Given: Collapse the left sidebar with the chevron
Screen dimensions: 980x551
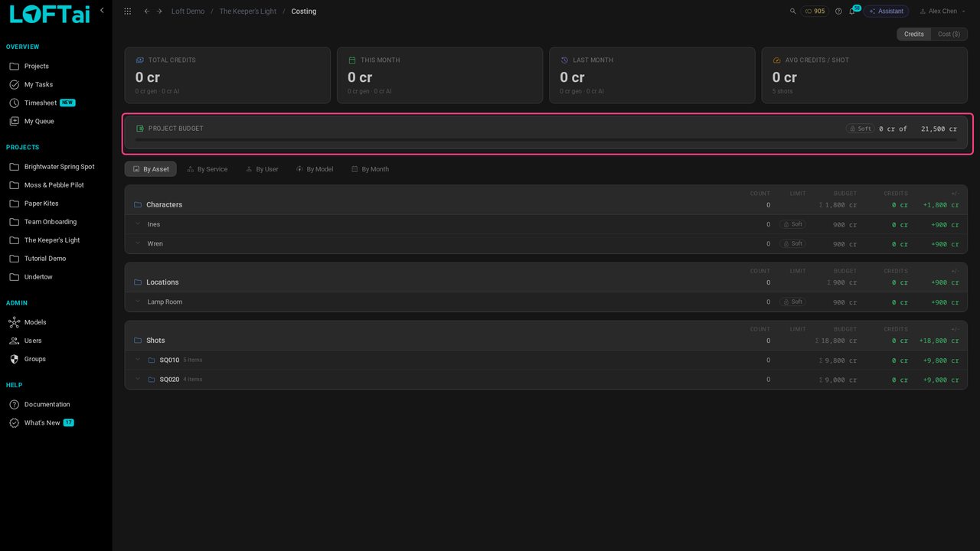Looking at the screenshot, I should (x=102, y=11).
